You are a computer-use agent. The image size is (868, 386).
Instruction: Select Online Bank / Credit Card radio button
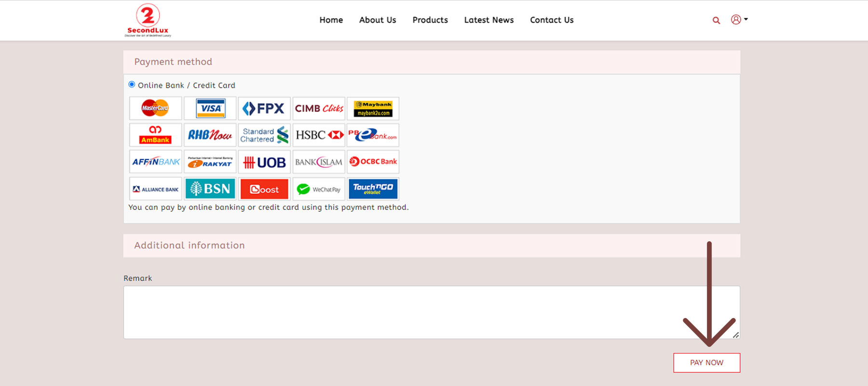pyautogui.click(x=132, y=84)
